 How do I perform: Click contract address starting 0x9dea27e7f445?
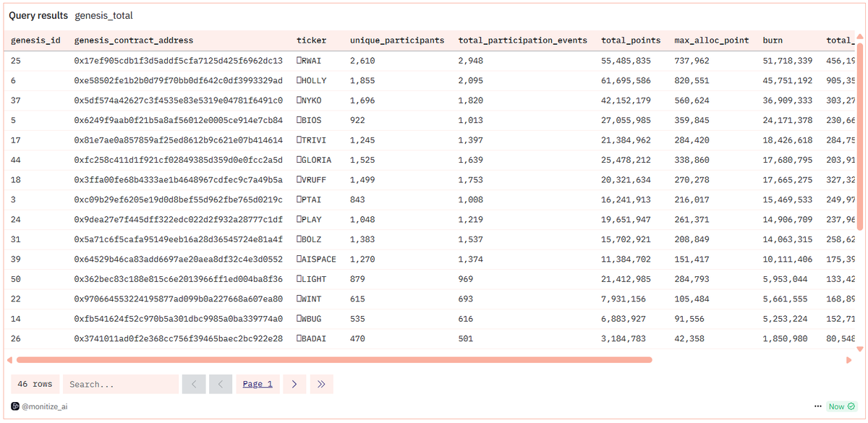tap(179, 219)
